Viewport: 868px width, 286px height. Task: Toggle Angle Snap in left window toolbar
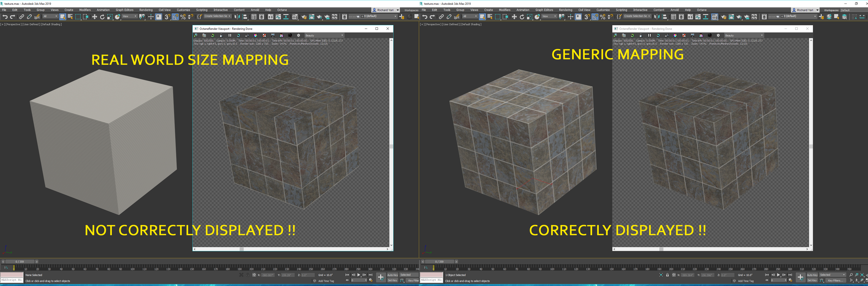[x=175, y=16]
